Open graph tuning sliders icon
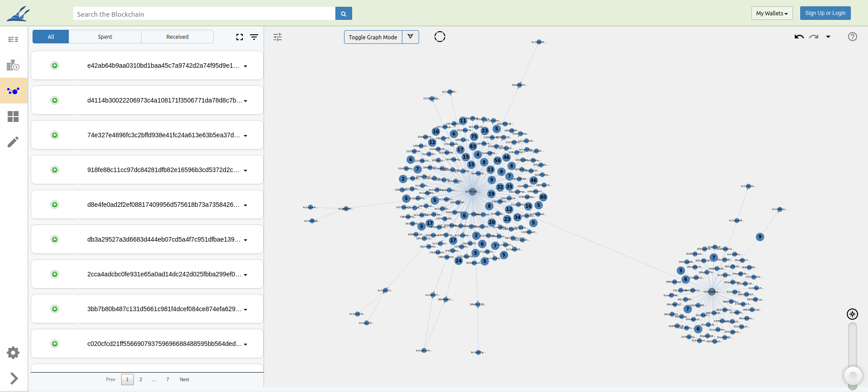 pyautogui.click(x=278, y=37)
